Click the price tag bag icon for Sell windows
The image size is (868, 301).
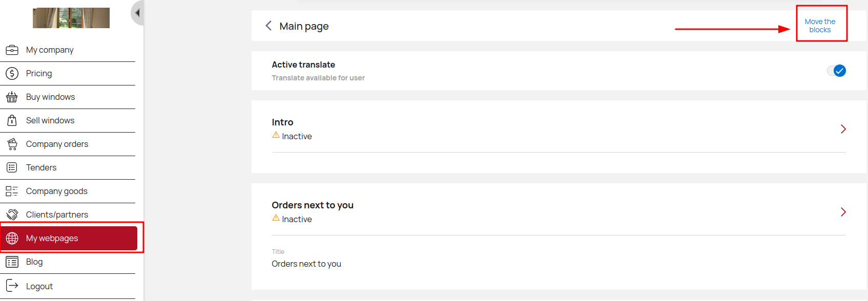(x=12, y=120)
